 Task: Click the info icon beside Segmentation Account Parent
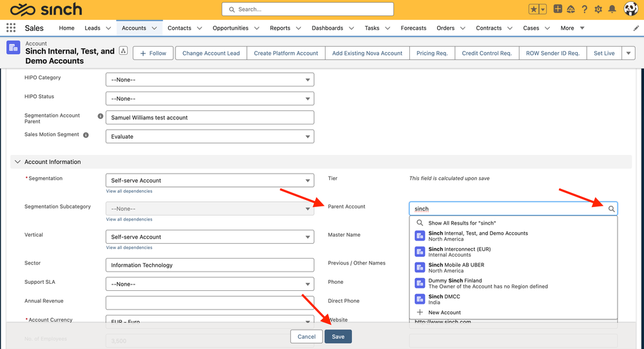pos(100,116)
